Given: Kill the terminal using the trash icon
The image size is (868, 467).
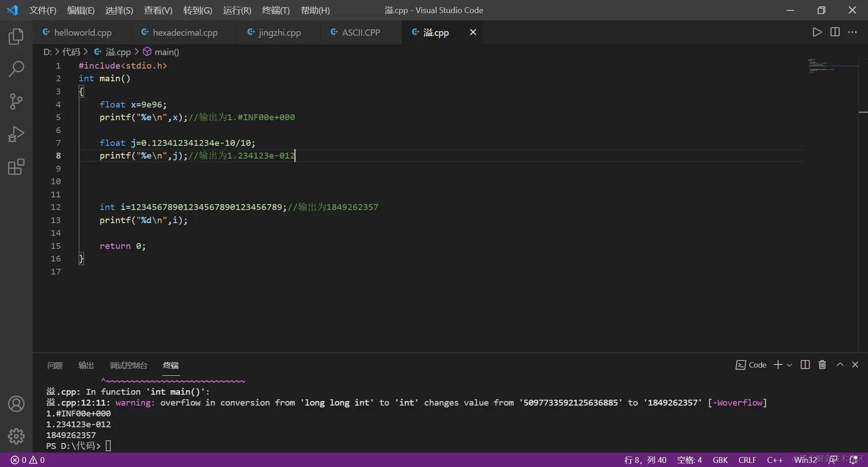Looking at the screenshot, I should point(822,365).
